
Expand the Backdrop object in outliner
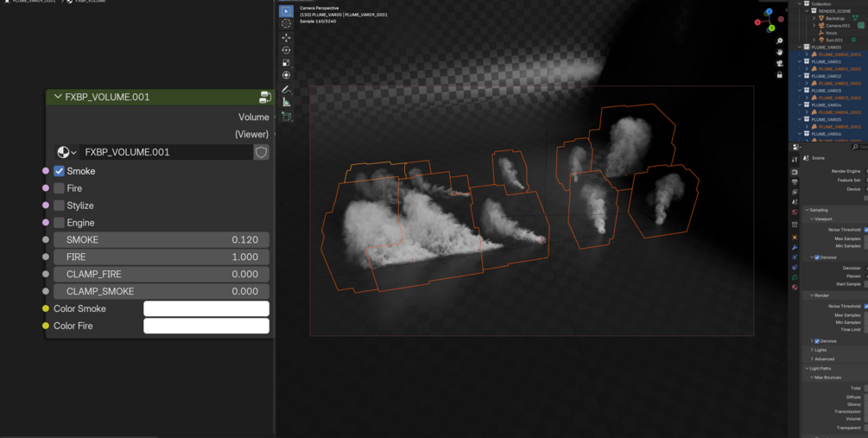pos(814,18)
